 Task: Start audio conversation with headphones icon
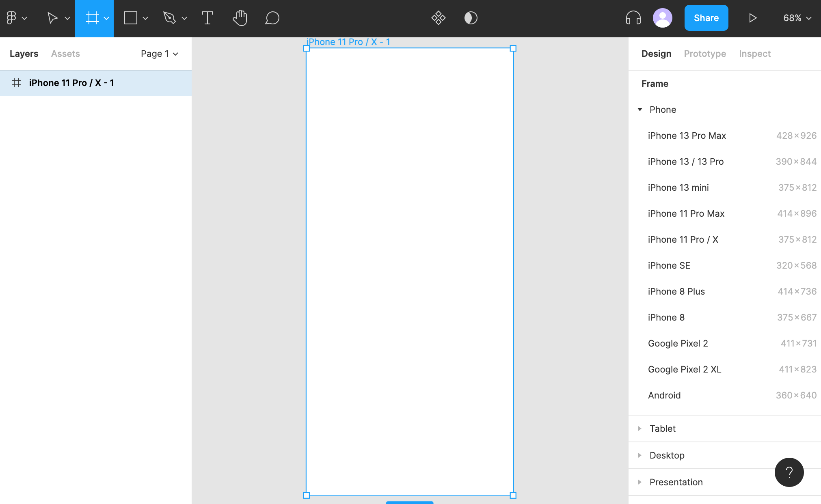[x=633, y=18]
